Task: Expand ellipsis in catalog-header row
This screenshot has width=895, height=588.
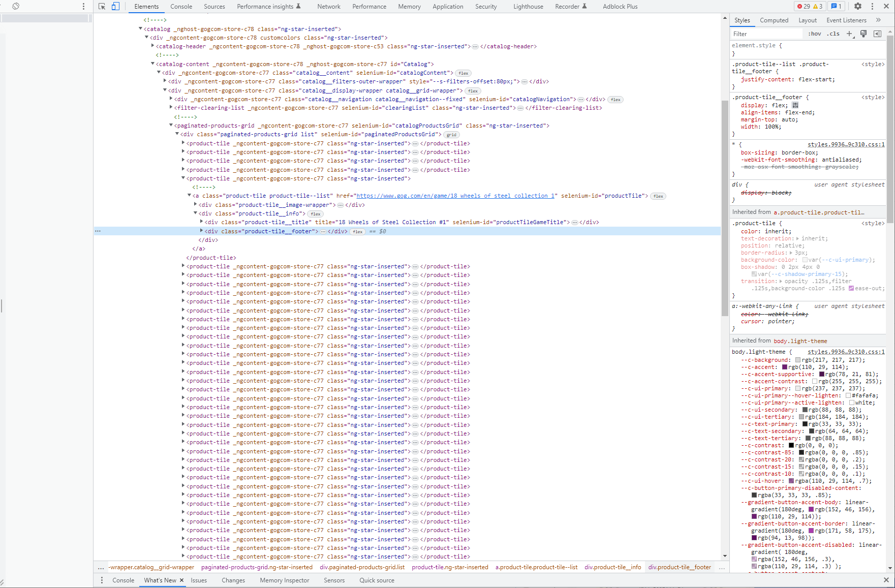Action: 475,47
